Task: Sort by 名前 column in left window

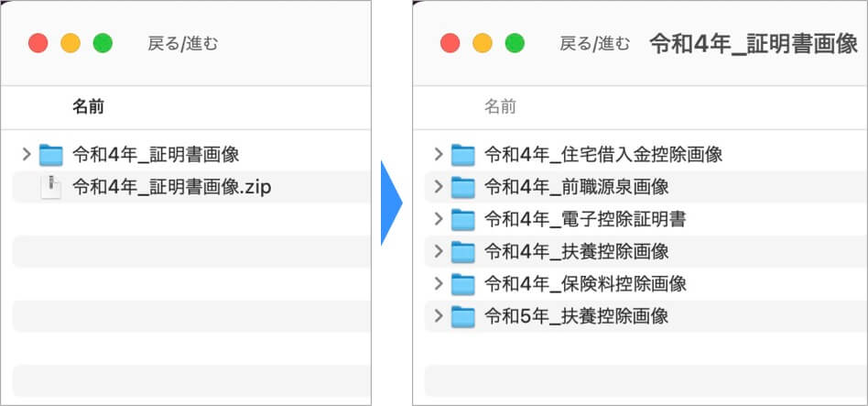Action: point(88,107)
